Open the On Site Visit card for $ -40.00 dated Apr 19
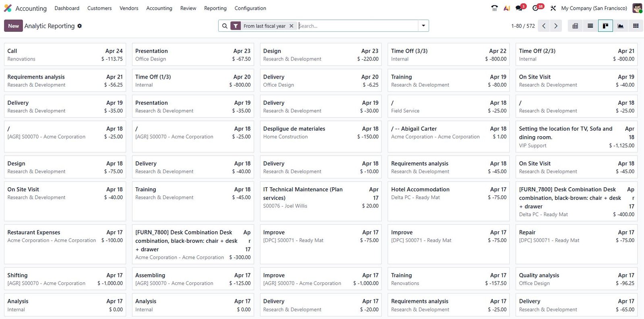The width and height of the screenshot is (644, 319). [576, 81]
